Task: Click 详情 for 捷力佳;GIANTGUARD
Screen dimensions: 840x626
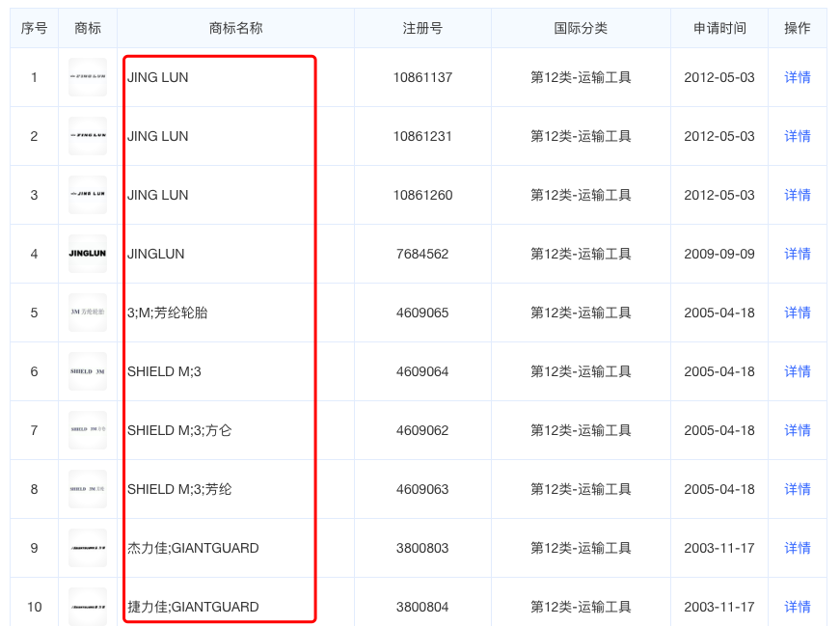Action: [x=798, y=608]
